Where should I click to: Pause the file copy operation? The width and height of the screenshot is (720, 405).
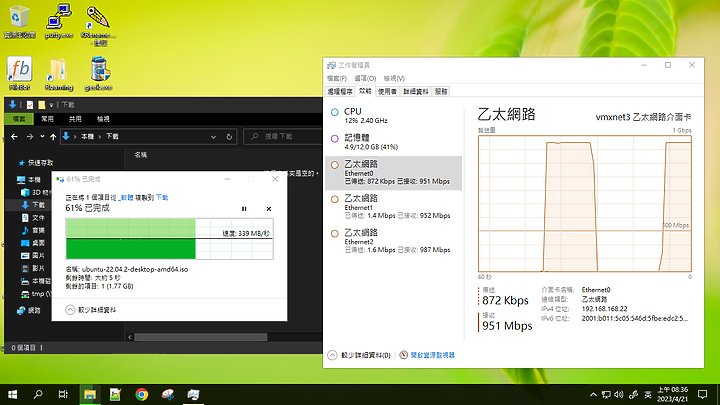pyautogui.click(x=244, y=209)
